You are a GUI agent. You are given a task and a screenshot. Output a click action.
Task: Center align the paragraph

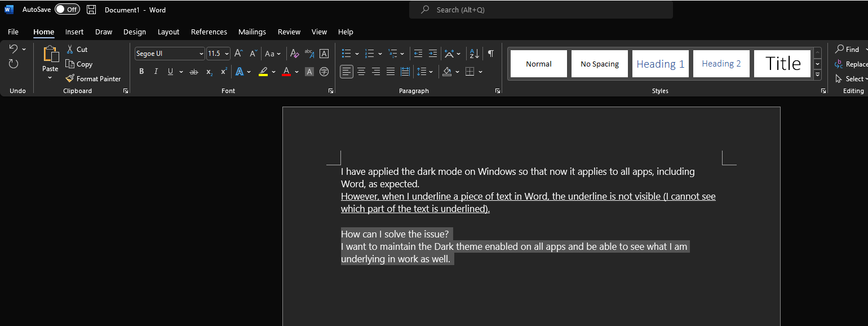[x=361, y=72]
